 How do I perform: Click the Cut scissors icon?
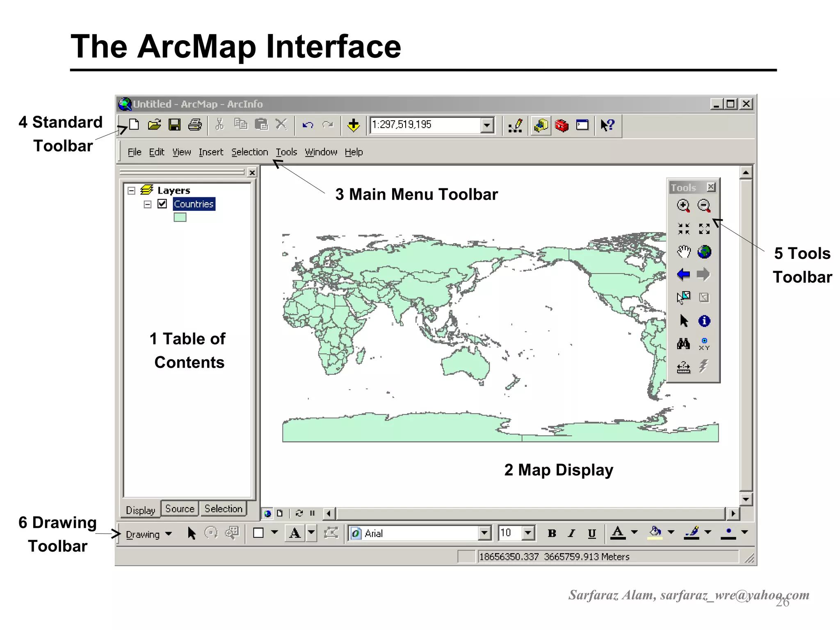pos(220,124)
